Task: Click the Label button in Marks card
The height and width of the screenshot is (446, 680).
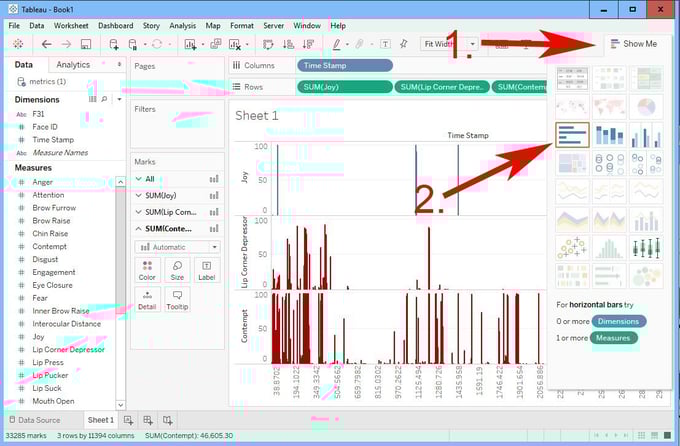Action: tap(205, 269)
